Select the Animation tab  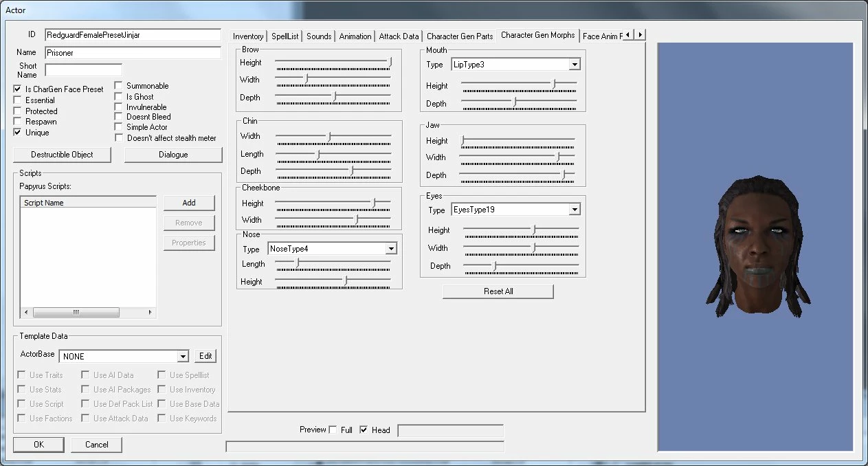[355, 36]
